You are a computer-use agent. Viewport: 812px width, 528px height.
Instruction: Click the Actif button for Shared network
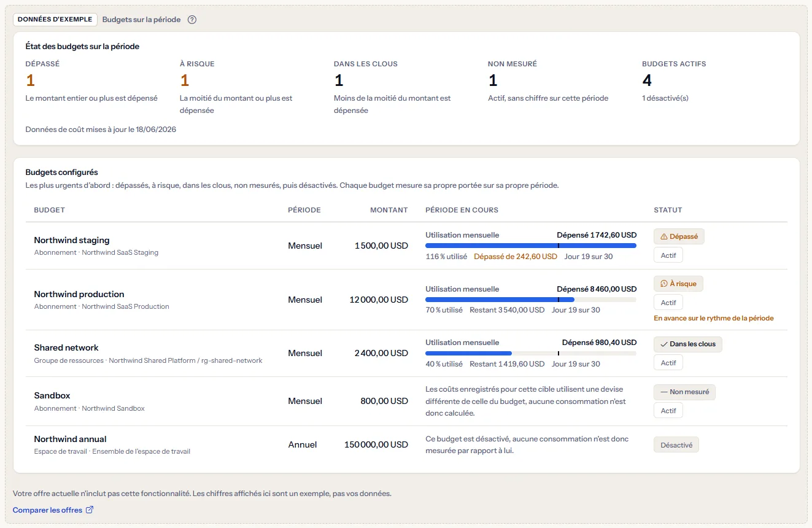point(668,363)
